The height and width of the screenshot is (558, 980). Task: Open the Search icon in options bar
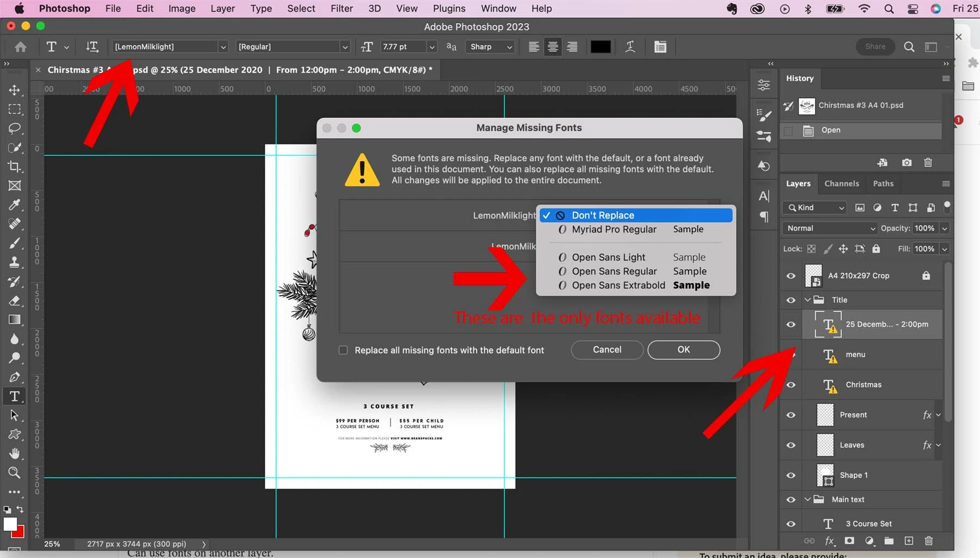[x=909, y=47]
